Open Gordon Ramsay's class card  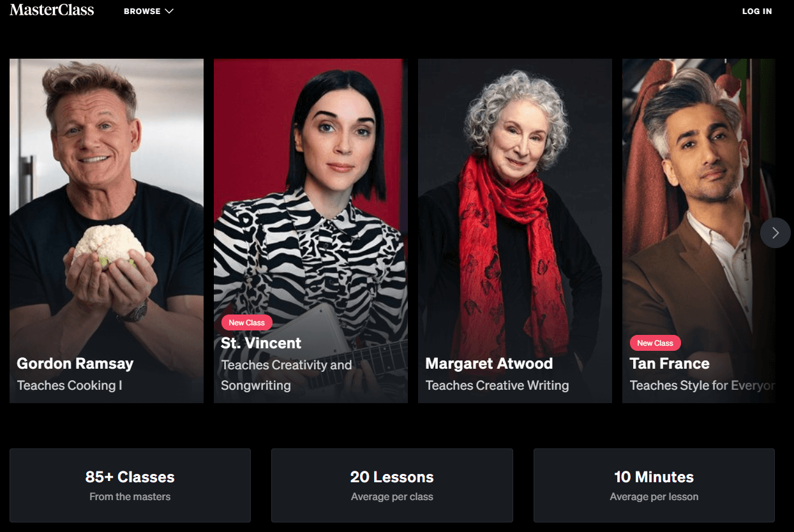[107, 231]
